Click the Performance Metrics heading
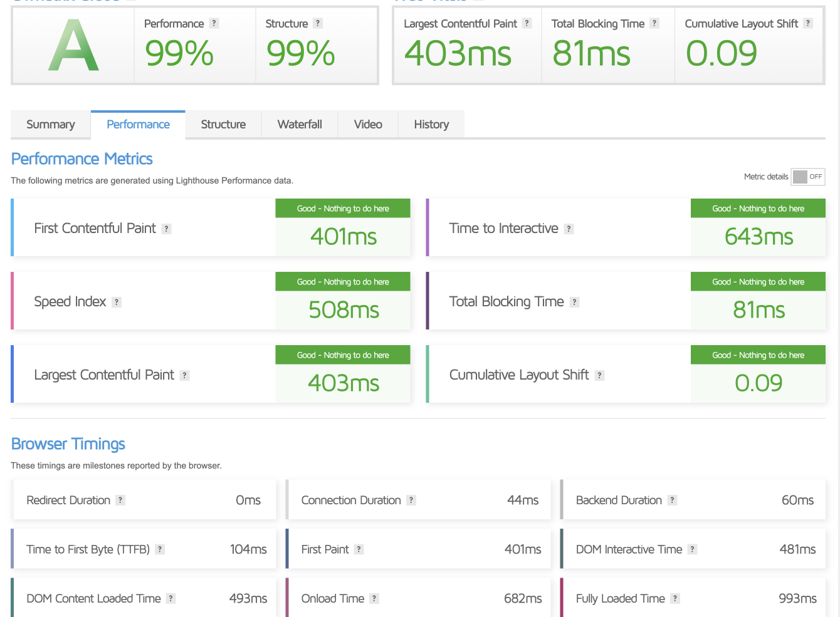Viewport: 840px width, 617px height. tap(82, 158)
